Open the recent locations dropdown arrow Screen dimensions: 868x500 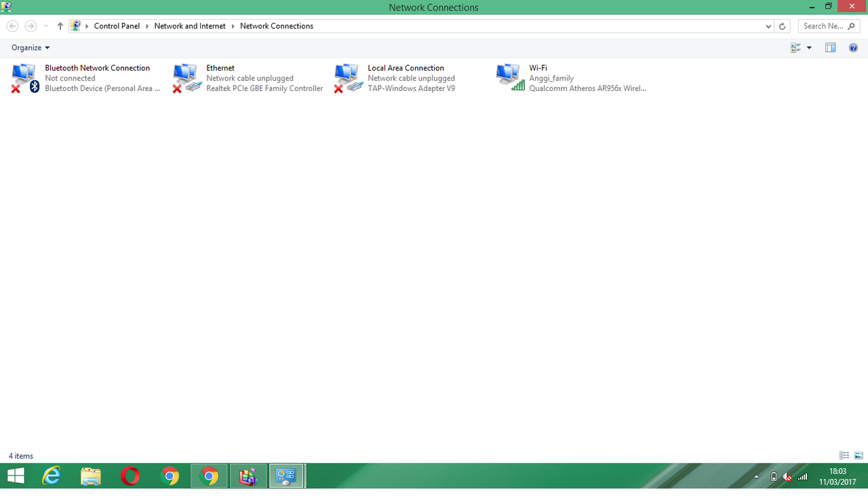pyautogui.click(x=46, y=26)
